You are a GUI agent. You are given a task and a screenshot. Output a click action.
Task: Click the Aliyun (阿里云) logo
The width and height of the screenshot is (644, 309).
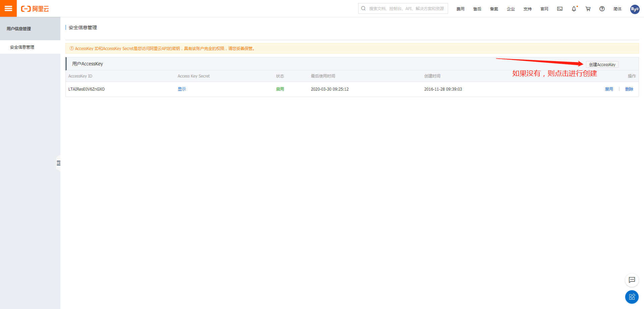pos(35,9)
